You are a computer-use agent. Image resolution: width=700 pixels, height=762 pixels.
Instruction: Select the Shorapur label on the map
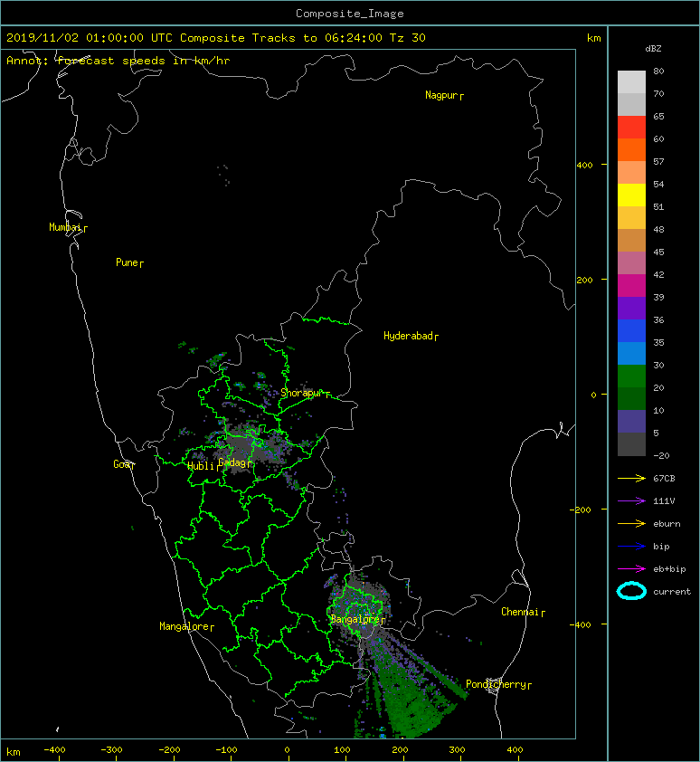click(x=301, y=393)
